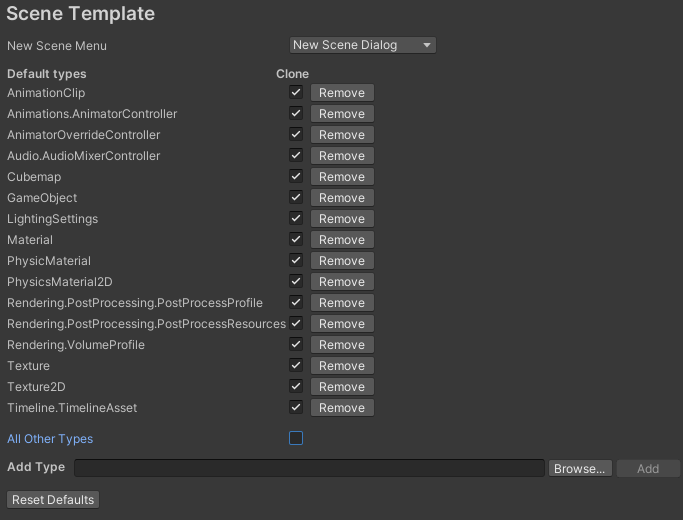This screenshot has width=683, height=520.
Task: Click the LightingSettings type name
Action: pyautogui.click(x=52, y=219)
